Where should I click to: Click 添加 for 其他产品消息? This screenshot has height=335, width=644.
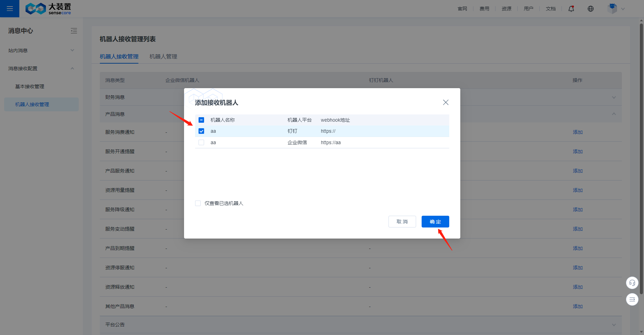578,306
